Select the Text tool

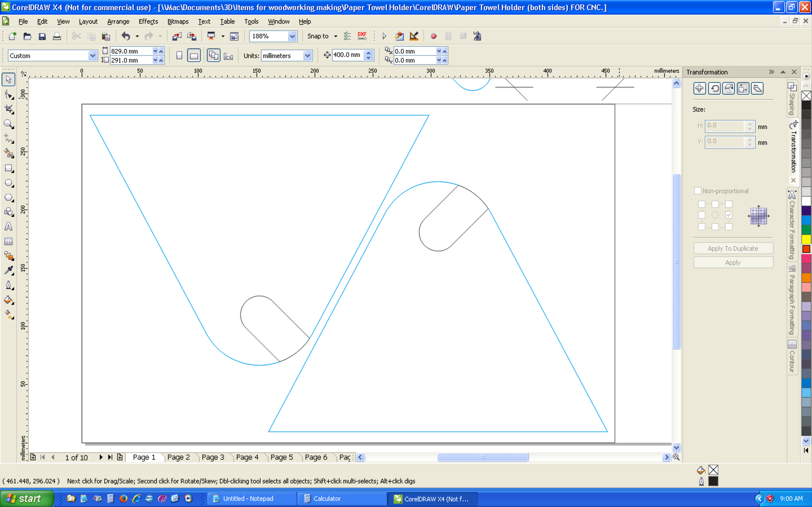click(x=8, y=226)
